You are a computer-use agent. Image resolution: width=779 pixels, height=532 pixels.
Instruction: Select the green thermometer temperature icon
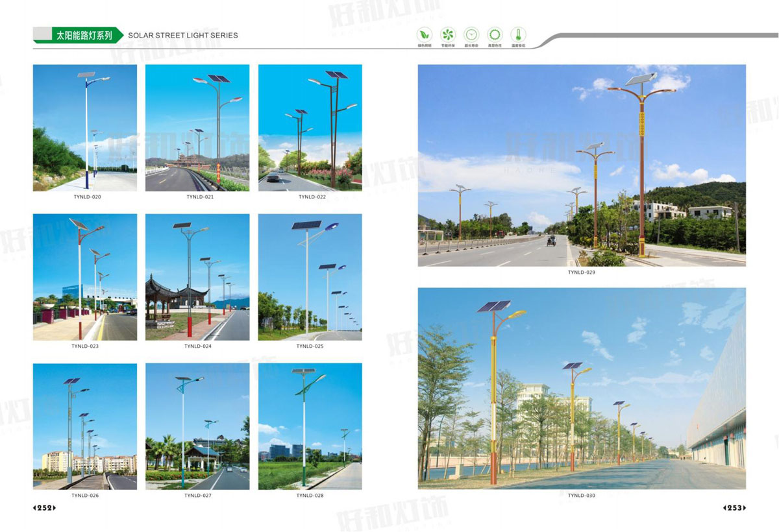click(517, 34)
